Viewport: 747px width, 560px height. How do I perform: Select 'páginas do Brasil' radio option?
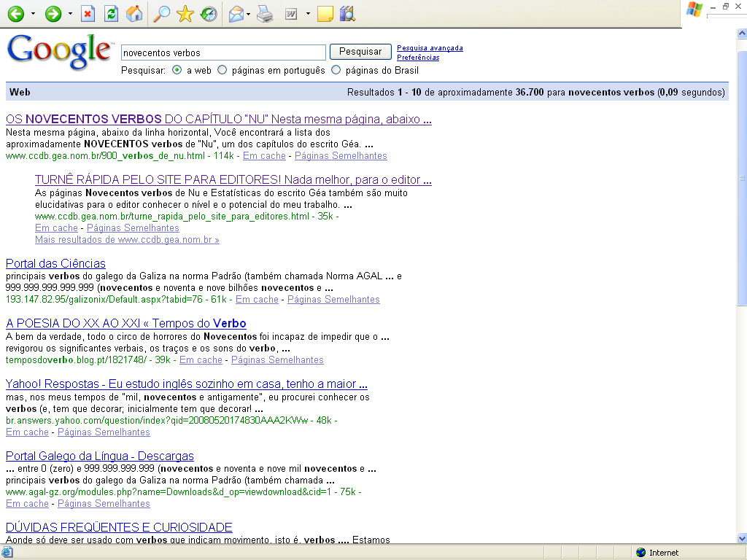tap(336, 71)
